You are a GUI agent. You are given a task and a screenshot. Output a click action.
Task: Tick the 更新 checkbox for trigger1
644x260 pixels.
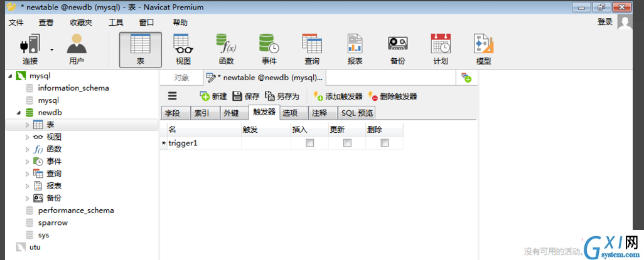tap(348, 143)
